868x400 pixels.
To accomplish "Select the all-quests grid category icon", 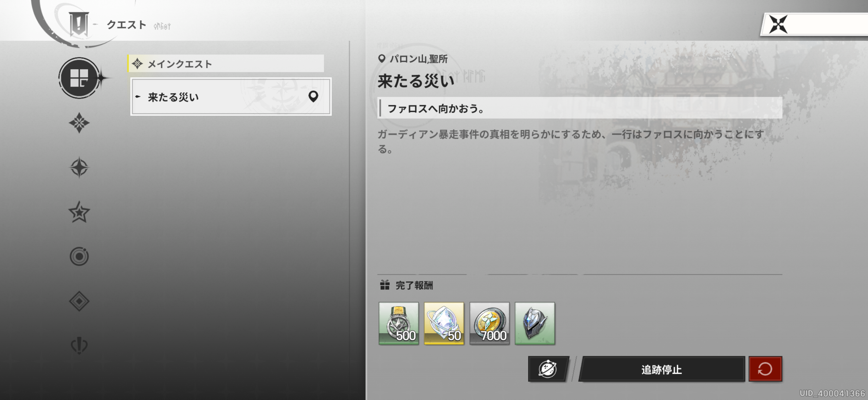I will pos(79,78).
